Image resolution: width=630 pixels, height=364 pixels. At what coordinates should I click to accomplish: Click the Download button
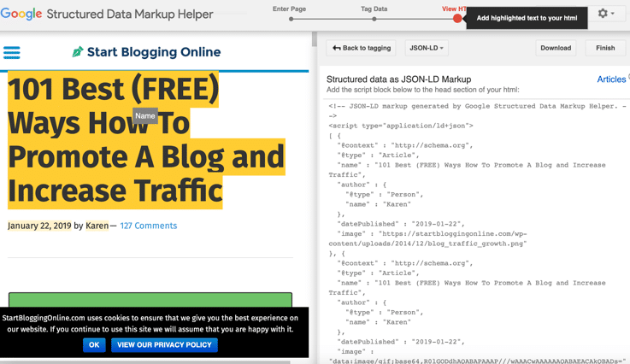point(556,48)
